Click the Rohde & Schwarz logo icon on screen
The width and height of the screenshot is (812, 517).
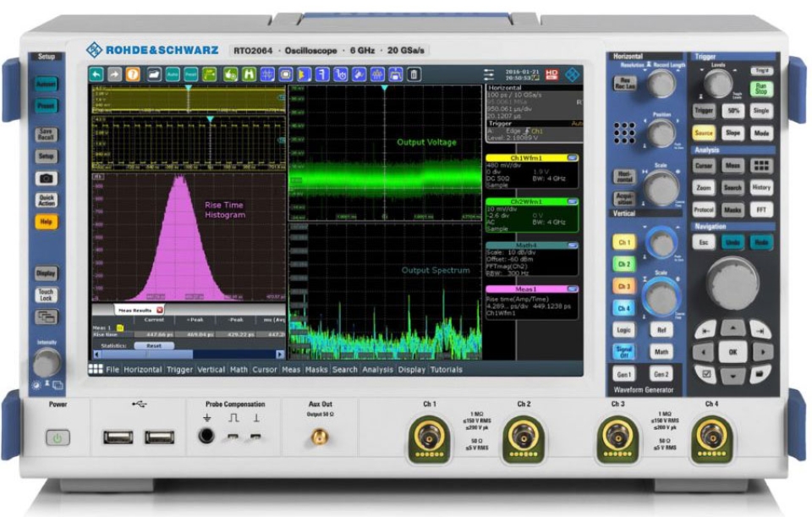573,75
